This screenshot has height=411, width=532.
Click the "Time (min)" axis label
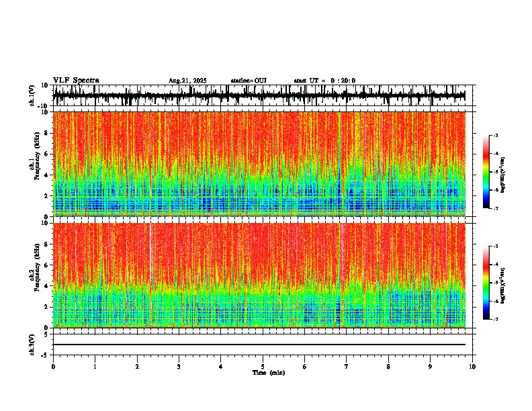click(x=269, y=373)
